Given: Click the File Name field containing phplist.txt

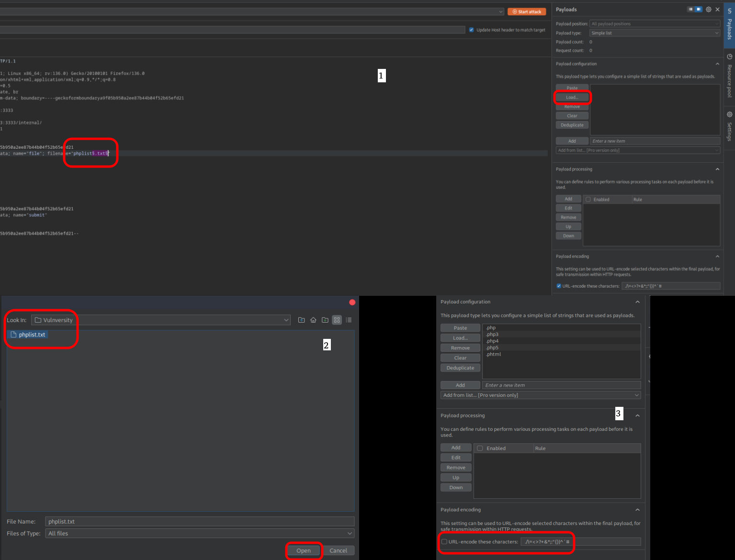Looking at the screenshot, I should click(x=200, y=521).
